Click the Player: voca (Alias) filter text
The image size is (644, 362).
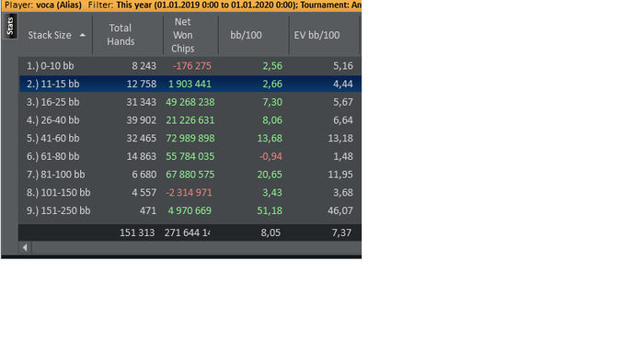pyautogui.click(x=43, y=6)
